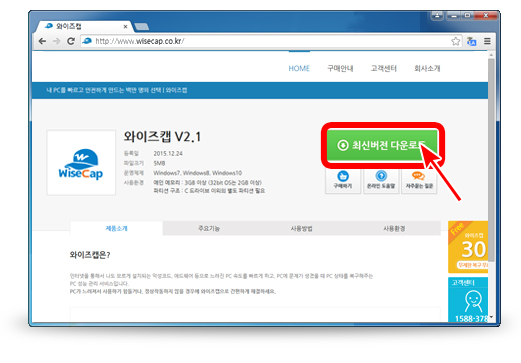Switch to the 사용환경 tab
Image resolution: width=521 pixels, height=363 pixels.
(x=394, y=228)
